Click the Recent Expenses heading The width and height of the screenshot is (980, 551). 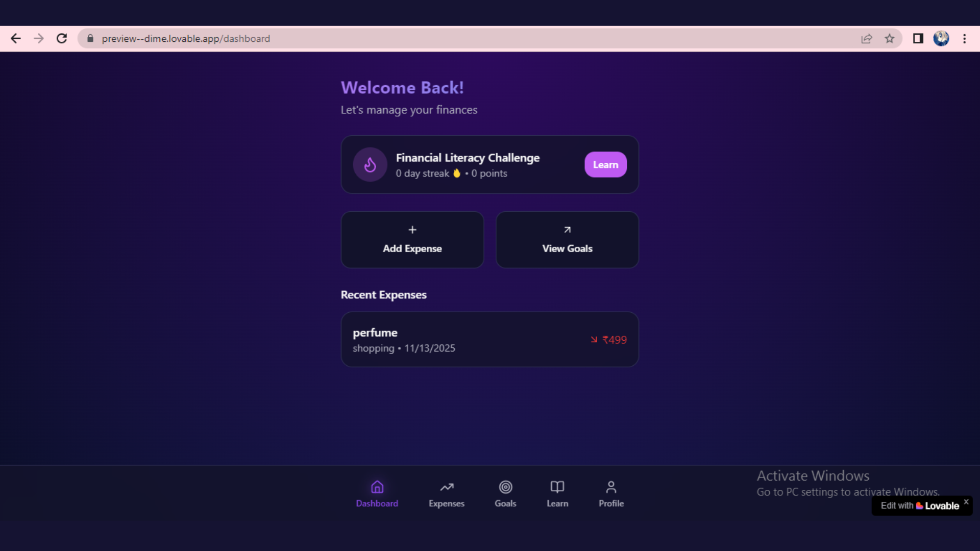[x=384, y=295]
